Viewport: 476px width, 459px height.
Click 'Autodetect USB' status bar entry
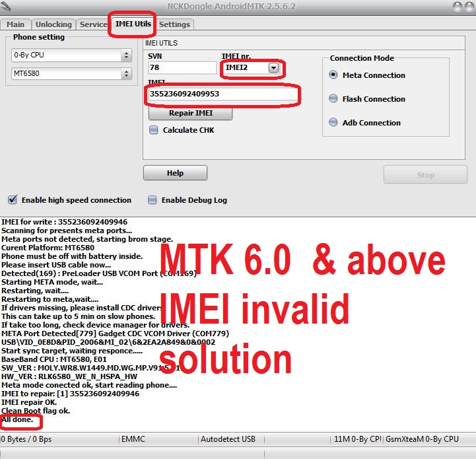tap(228, 439)
